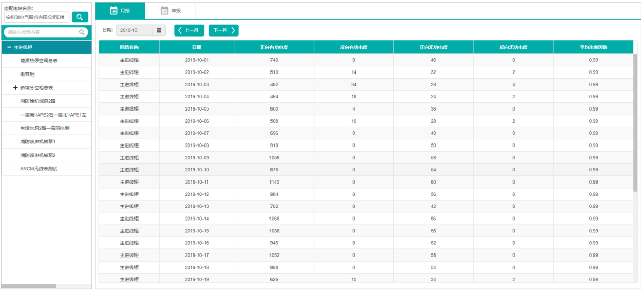Select the 月报 monthly report tab
The image size is (644, 291).
(x=120, y=11)
